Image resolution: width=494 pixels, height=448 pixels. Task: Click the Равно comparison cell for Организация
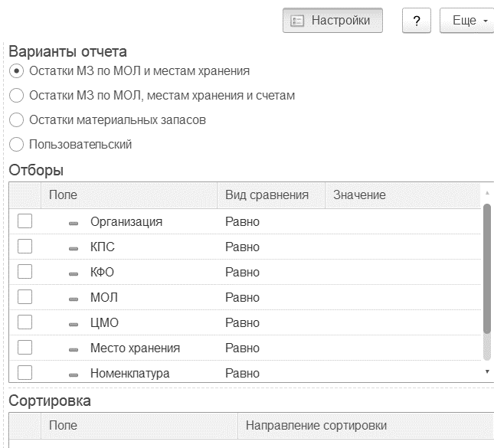tap(242, 222)
